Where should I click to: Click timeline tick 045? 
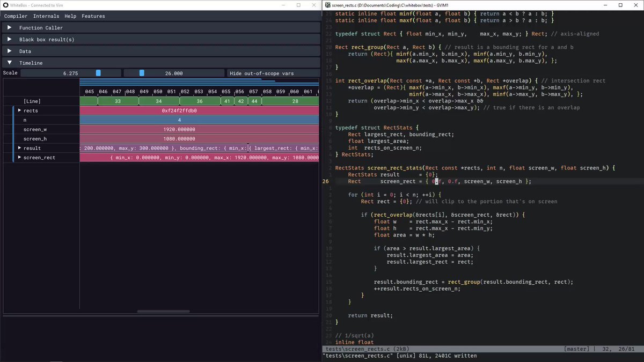(x=90, y=92)
